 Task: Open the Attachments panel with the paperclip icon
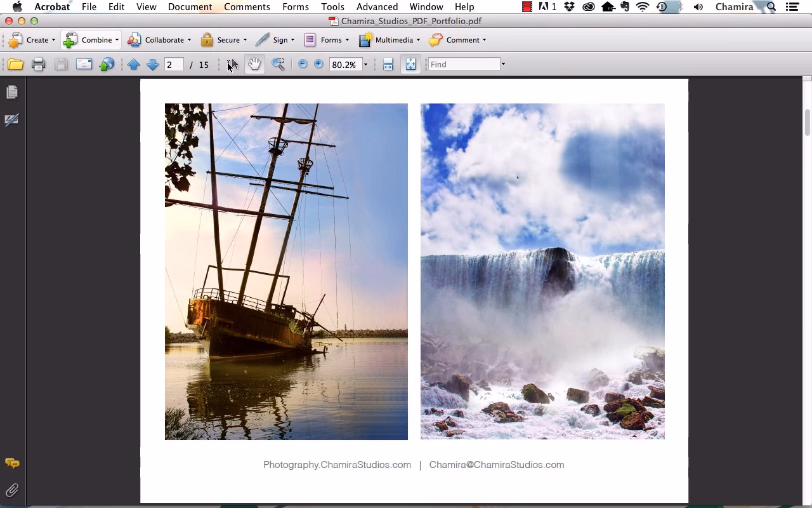tap(11, 490)
